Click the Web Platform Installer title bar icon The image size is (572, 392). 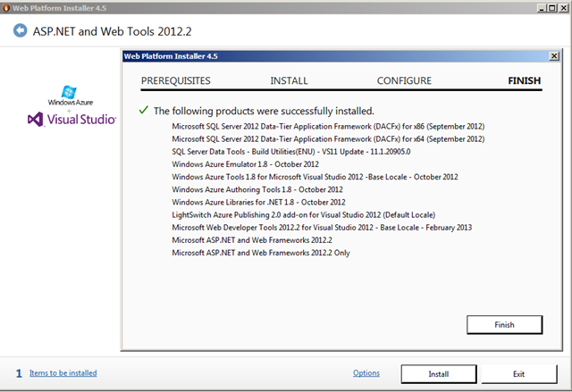coord(6,8)
